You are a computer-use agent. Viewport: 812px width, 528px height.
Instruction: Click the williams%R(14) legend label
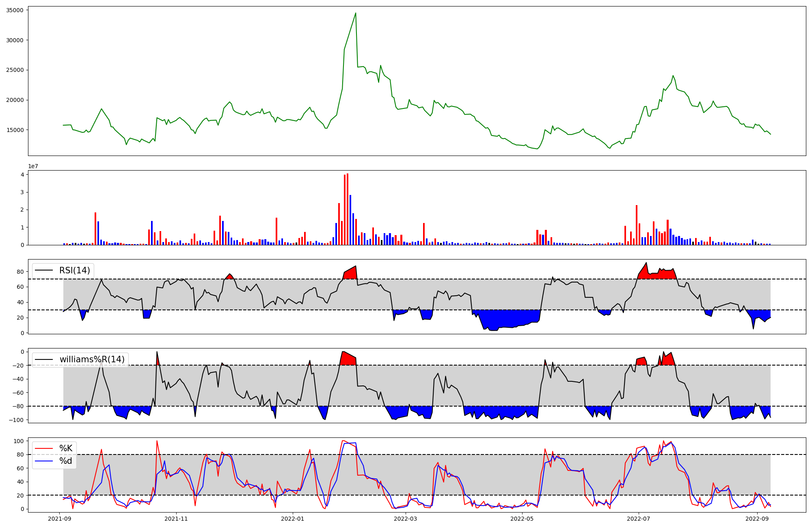[x=92, y=359]
